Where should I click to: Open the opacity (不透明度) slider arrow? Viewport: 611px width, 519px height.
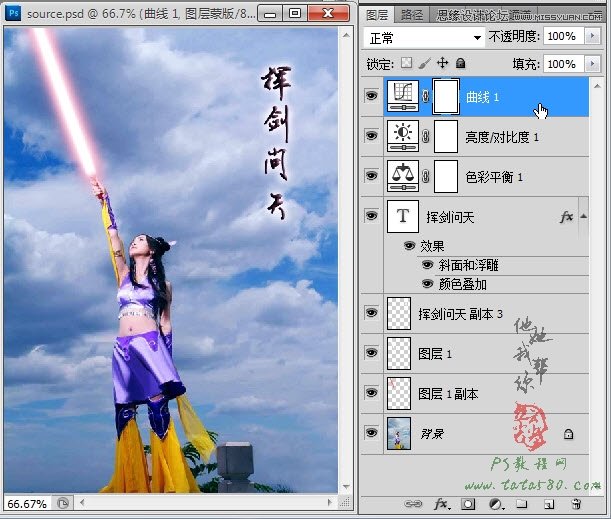pos(593,36)
